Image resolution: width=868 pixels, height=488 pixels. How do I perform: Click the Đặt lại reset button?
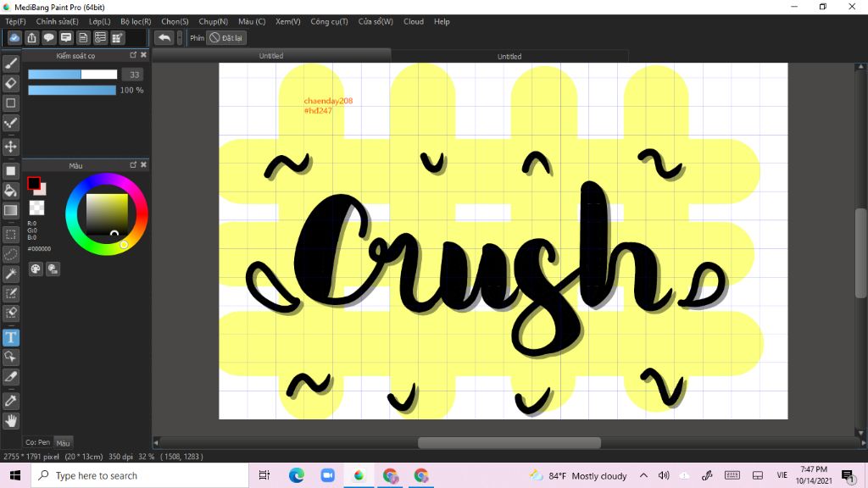pos(225,37)
